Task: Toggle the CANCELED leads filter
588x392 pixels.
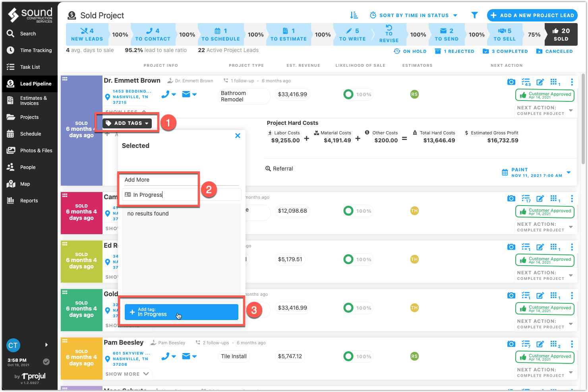Action: click(x=555, y=51)
